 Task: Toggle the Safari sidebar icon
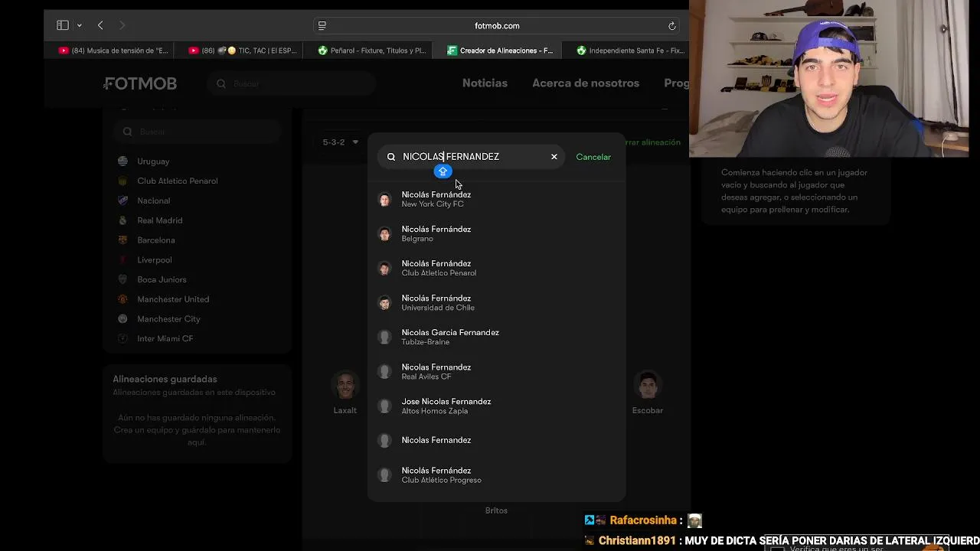(63, 25)
